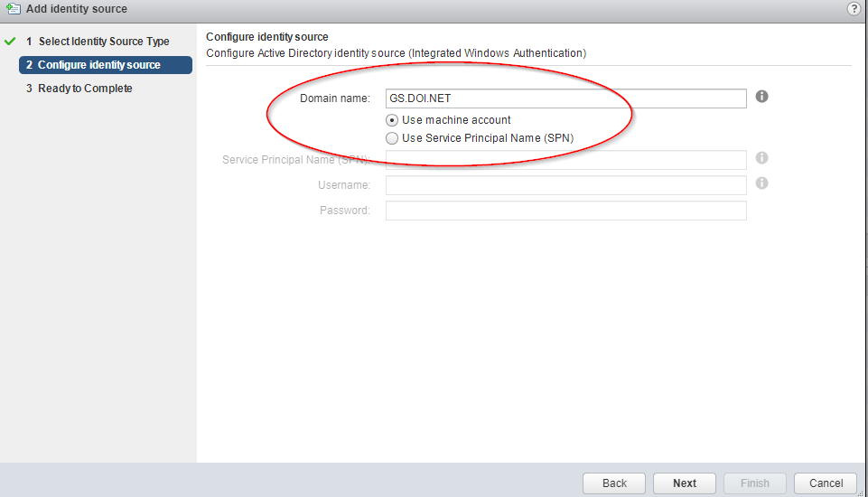
Task: Select step 2 Configure identity source
Action: (106, 65)
